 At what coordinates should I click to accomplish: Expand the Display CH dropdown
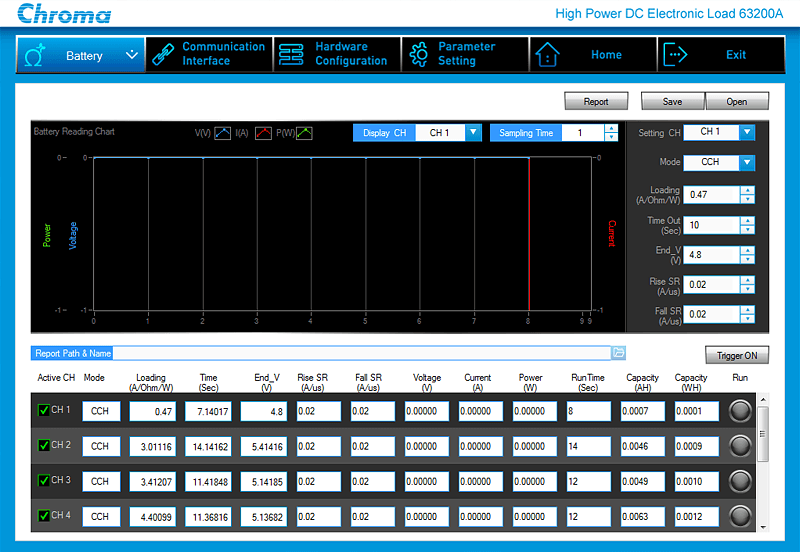point(473,133)
